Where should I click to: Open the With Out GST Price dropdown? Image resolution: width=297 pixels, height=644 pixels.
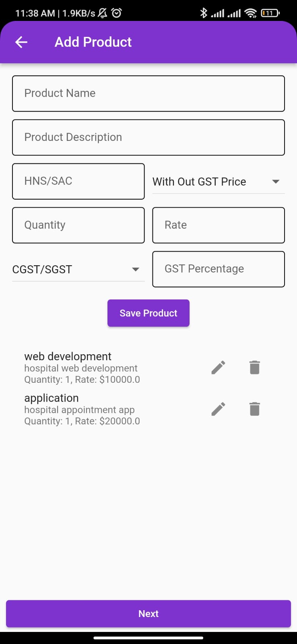click(218, 182)
